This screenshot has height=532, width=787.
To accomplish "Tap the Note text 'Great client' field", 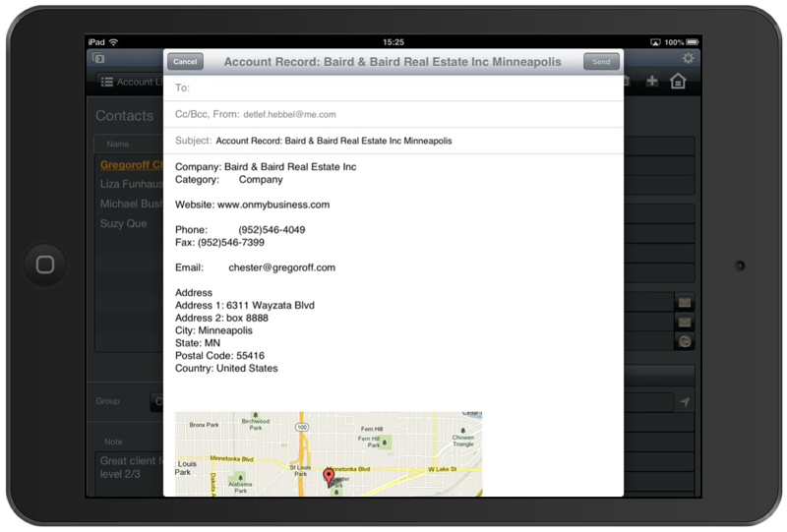I will (x=129, y=474).
